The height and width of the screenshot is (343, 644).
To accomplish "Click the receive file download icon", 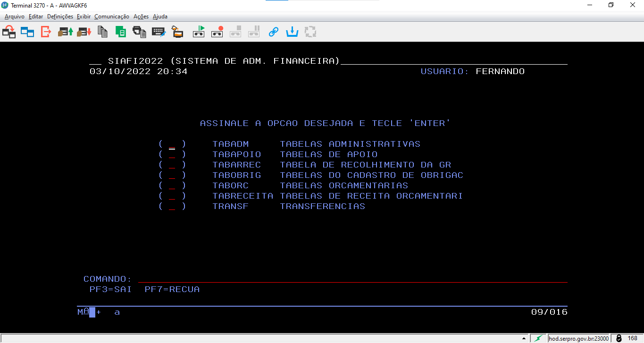I will [84, 32].
